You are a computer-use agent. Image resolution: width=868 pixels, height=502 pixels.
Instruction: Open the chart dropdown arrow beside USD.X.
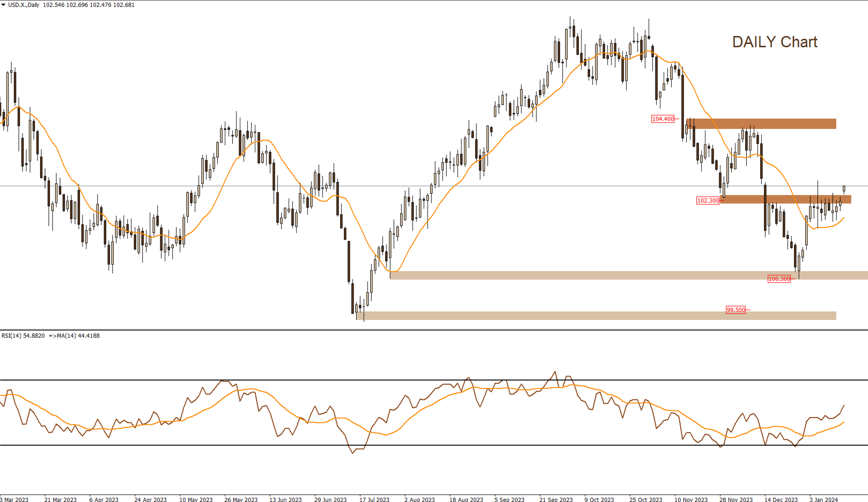tap(3, 5)
